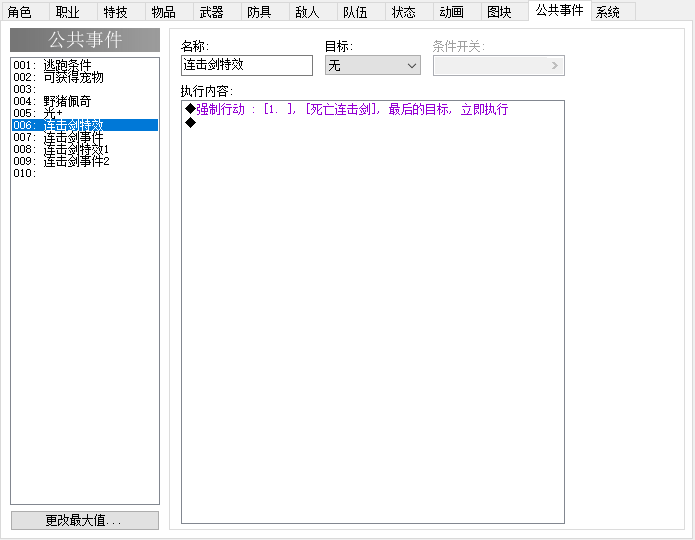Screen dimensions: 695x540
Task: Select list entry 002 可获得宠物
Action: (x=85, y=77)
